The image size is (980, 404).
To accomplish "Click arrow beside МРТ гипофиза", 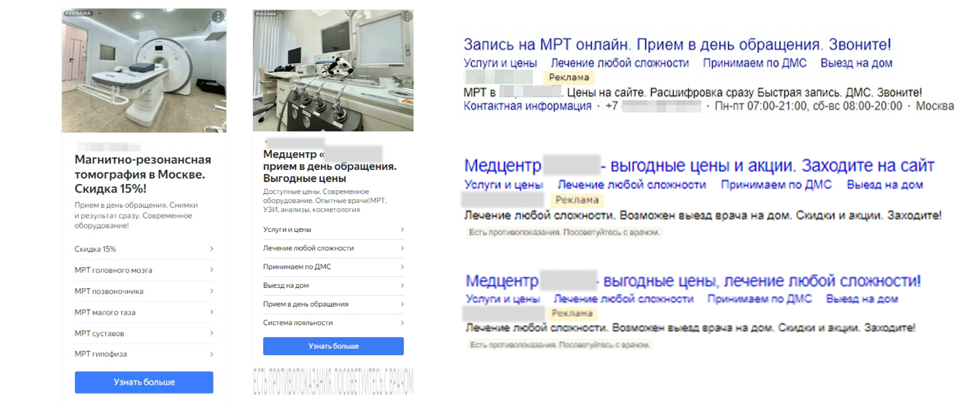I will (211, 354).
